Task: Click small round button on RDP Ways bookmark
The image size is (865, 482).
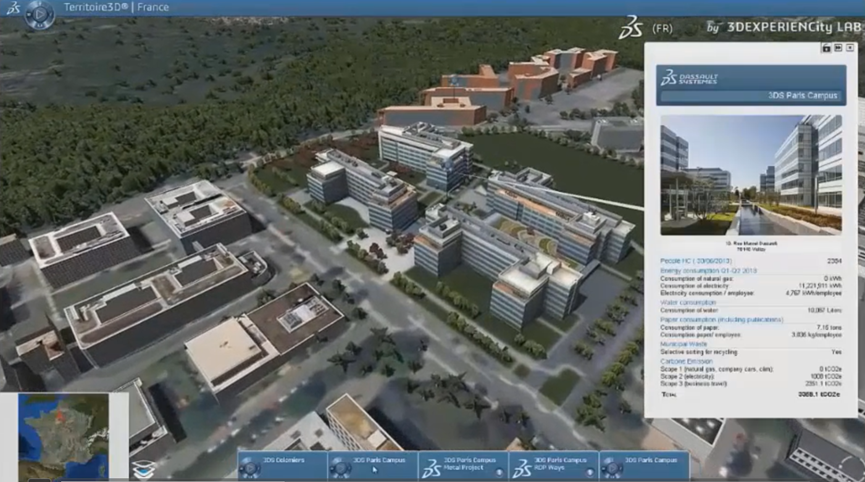Action: pos(590,472)
